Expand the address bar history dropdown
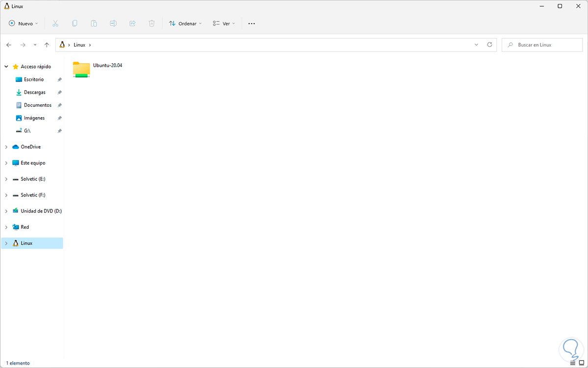The height and width of the screenshot is (368, 588). [477, 45]
